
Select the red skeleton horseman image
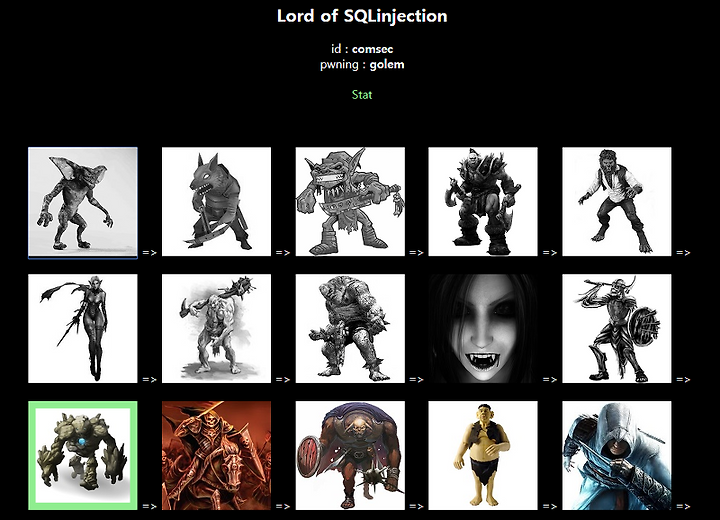216,455
